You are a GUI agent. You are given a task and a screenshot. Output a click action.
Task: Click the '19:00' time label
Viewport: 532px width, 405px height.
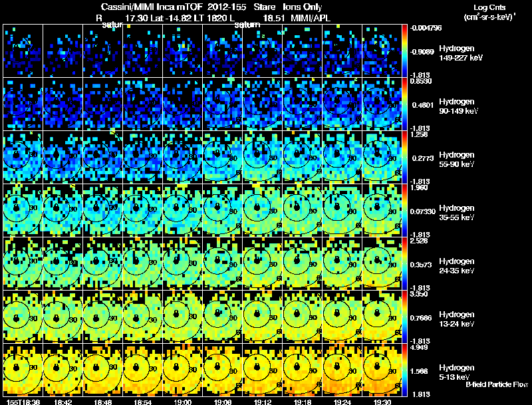(183, 402)
